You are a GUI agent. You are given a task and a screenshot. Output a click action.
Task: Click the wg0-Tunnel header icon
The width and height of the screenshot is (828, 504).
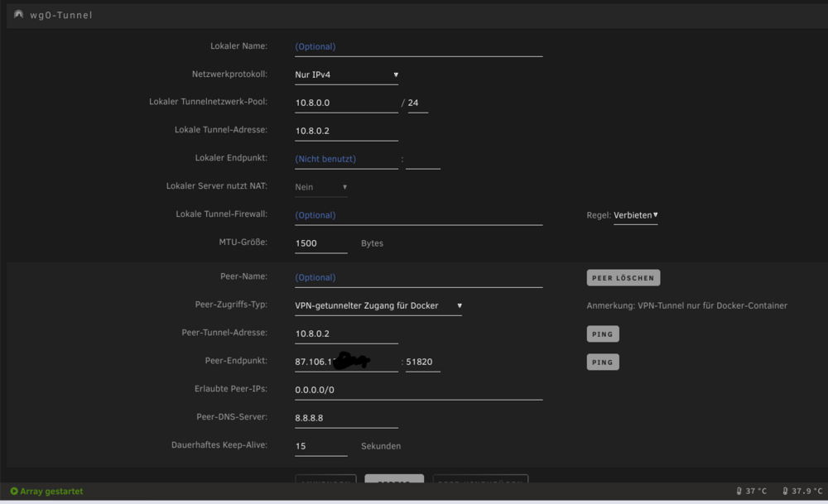18,15
